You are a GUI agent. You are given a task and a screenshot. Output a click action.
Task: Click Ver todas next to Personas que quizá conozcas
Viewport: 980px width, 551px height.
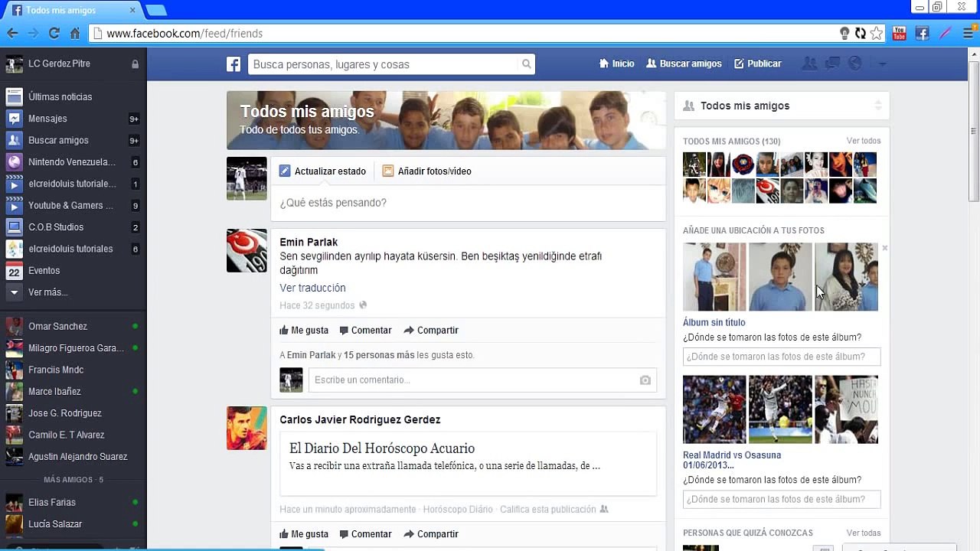(864, 533)
